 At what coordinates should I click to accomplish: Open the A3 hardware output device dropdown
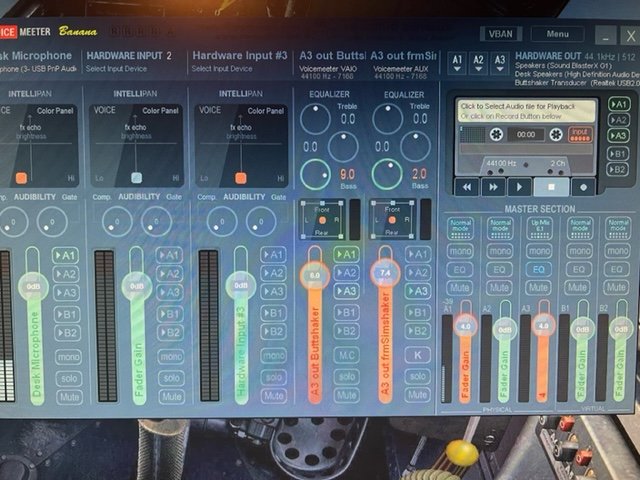click(500, 63)
